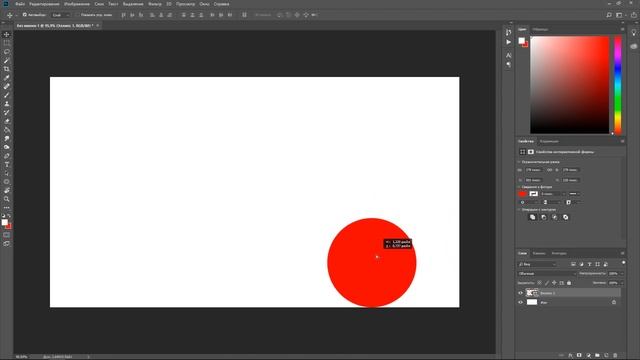Viewport: 640px width, 360px height.
Task: Collapse the Shape Details section
Action: (x=520, y=187)
